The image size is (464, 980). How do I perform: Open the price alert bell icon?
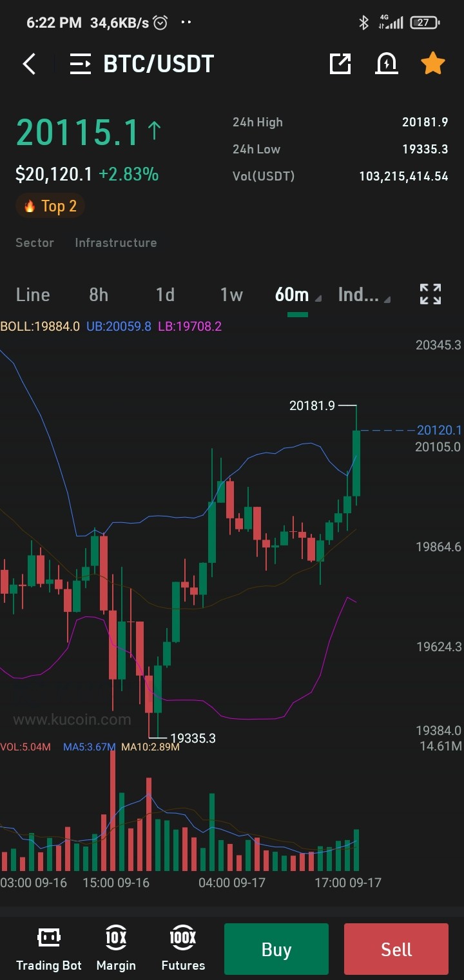pyautogui.click(x=387, y=63)
